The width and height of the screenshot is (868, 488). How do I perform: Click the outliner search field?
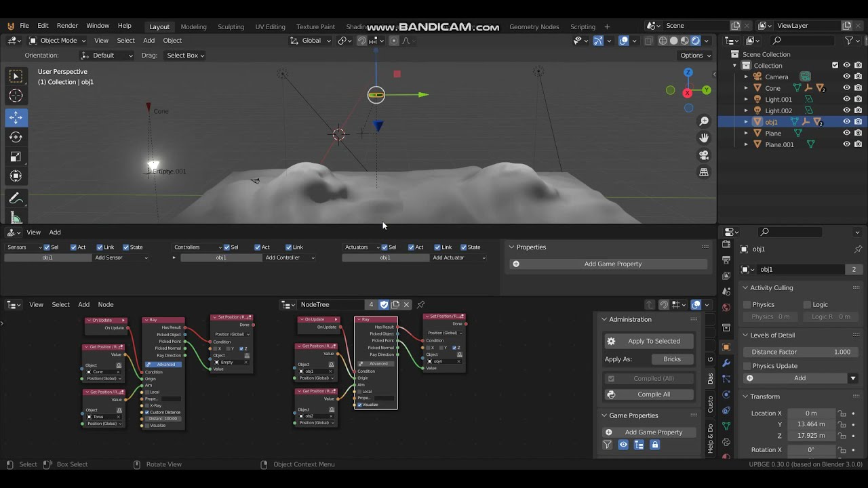click(x=804, y=41)
